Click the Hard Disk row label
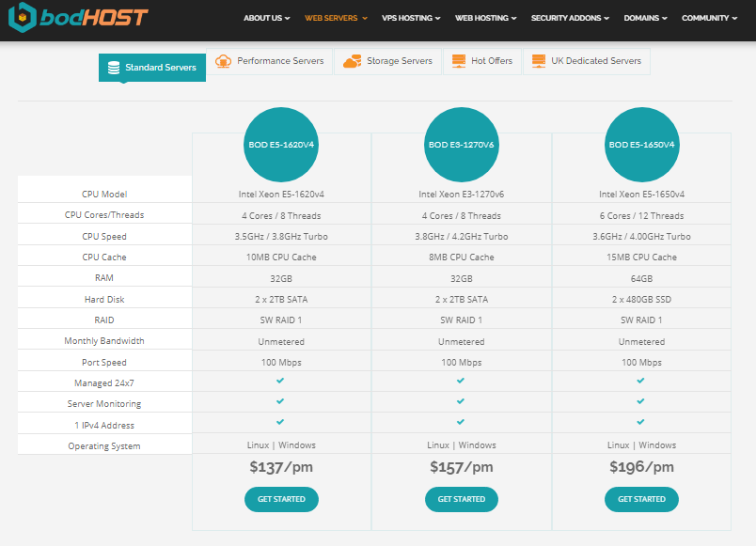Viewport: 756px width, 546px height. pyautogui.click(x=104, y=299)
